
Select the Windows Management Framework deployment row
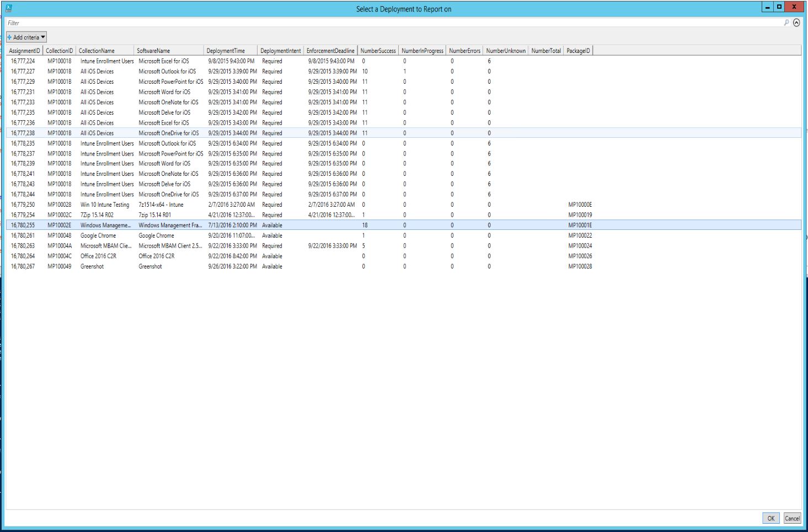403,225
